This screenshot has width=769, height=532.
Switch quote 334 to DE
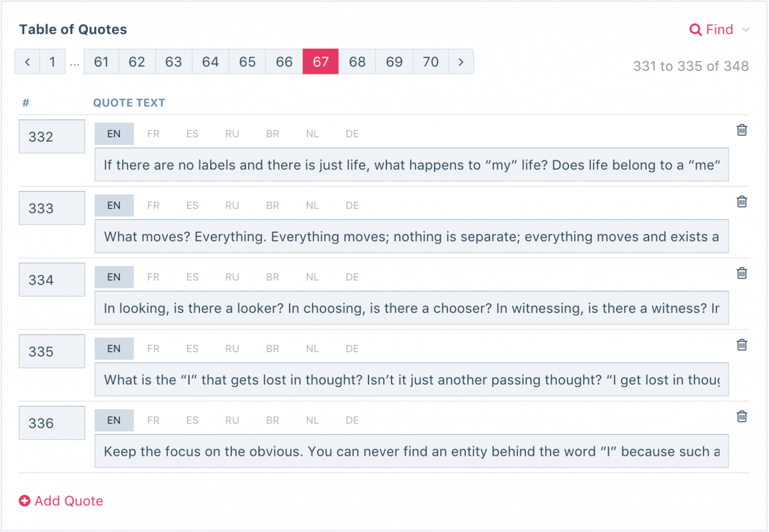[x=352, y=278]
